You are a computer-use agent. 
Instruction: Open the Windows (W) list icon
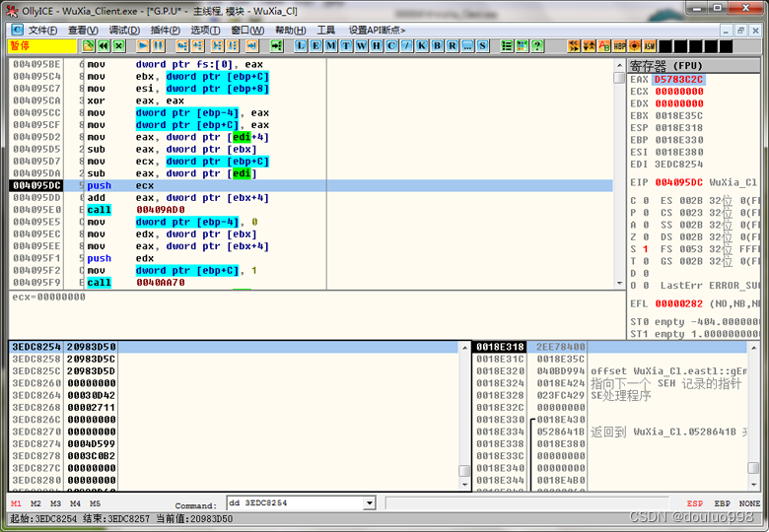pos(362,46)
